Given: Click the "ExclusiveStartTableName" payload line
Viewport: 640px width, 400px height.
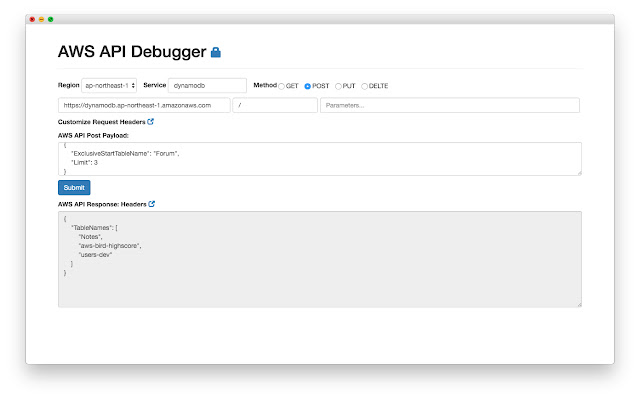Looking at the screenshot, I should [125, 153].
